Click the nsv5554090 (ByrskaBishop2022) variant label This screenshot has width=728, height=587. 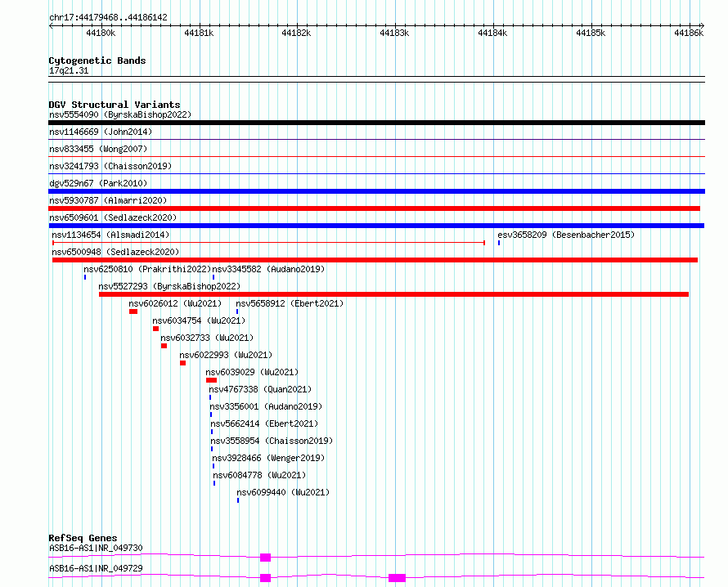tap(120, 114)
